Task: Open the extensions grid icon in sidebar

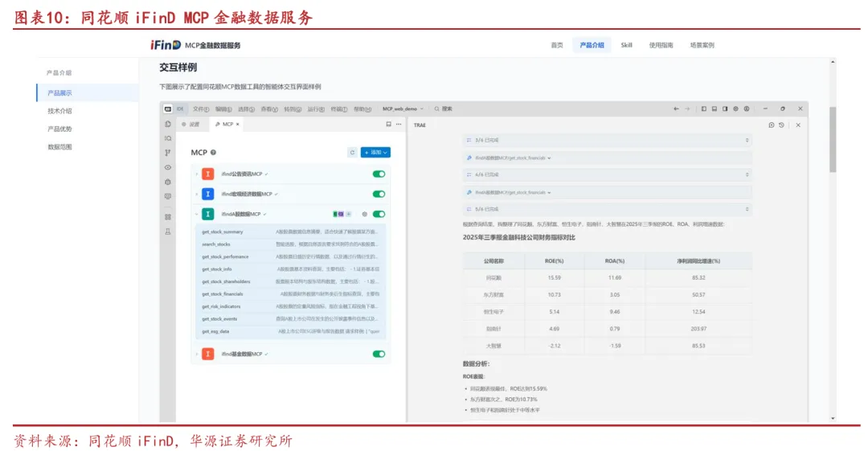Action: 168,217
